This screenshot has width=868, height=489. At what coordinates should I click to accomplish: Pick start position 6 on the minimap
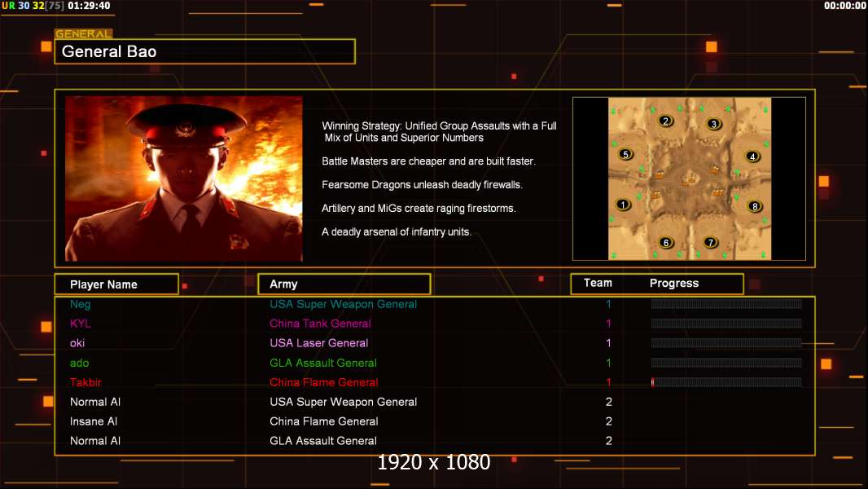pyautogui.click(x=666, y=243)
